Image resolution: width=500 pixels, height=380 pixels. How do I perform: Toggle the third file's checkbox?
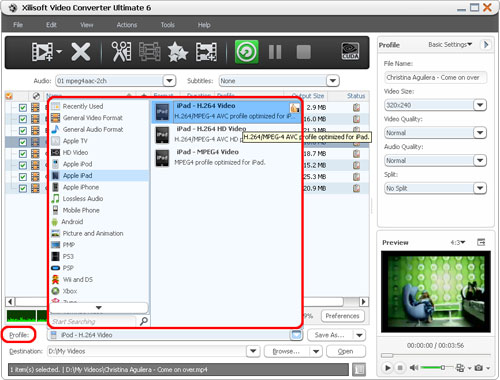23,131
